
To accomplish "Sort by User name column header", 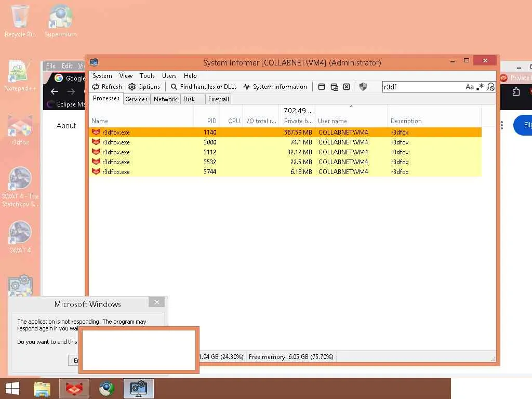I will point(352,121).
